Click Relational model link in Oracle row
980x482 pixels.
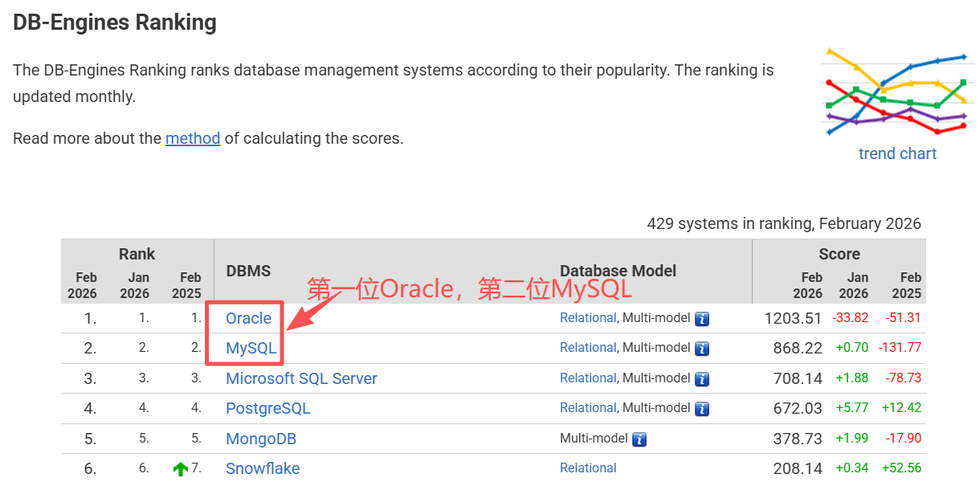(x=588, y=318)
